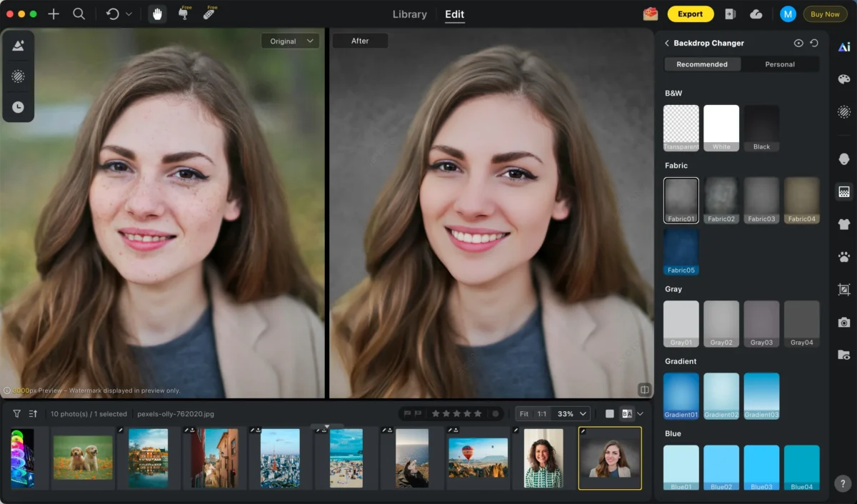857x504 pixels.
Task: Select the hot air balloon thumbnail
Action: [478, 458]
